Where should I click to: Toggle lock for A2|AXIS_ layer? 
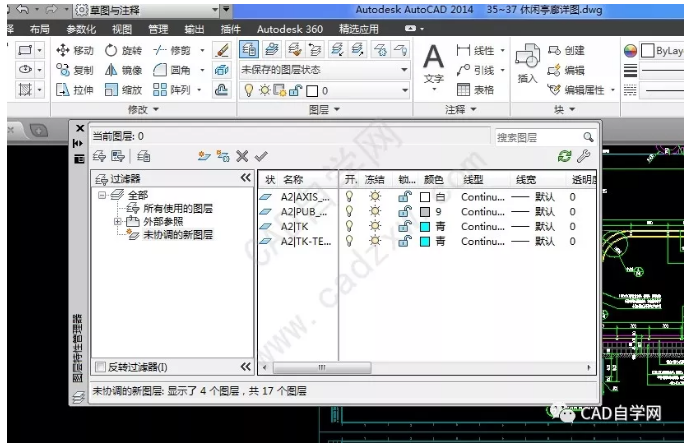(x=405, y=197)
